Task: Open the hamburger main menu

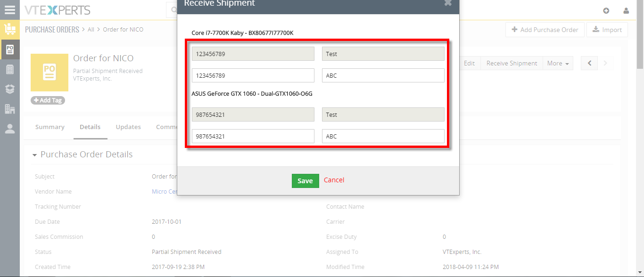Action: 9,9
